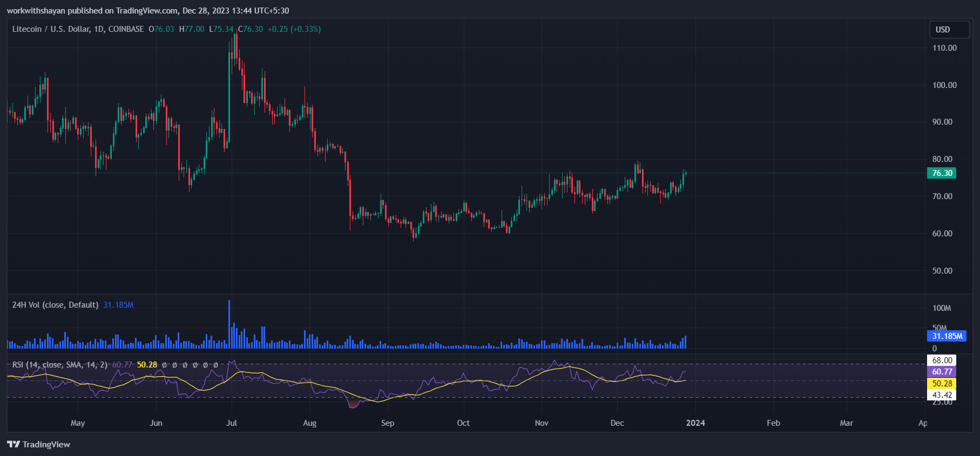Click the May label on the time axis
Viewport: 980px width, 456px height.
[x=78, y=423]
